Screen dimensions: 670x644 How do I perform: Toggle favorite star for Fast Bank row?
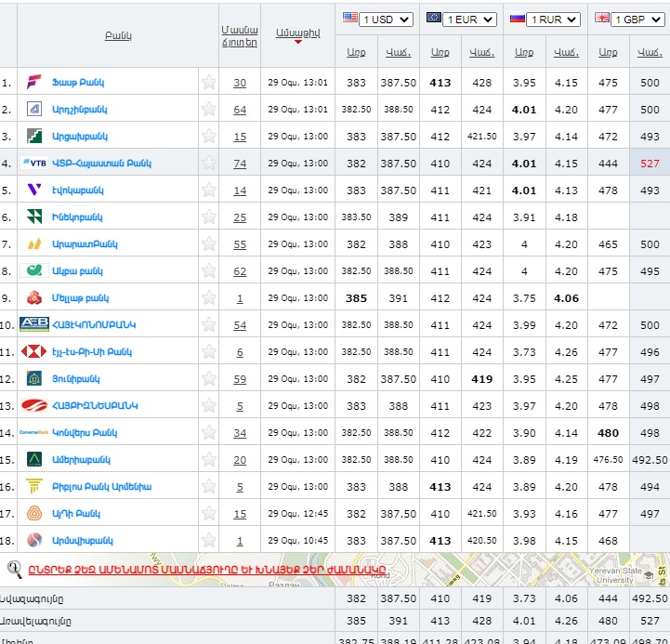209,82
